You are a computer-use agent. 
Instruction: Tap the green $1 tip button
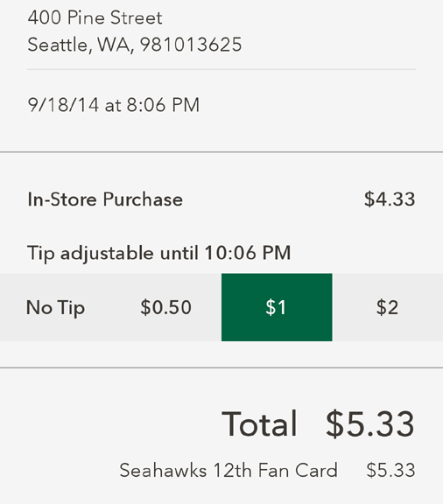tap(277, 307)
